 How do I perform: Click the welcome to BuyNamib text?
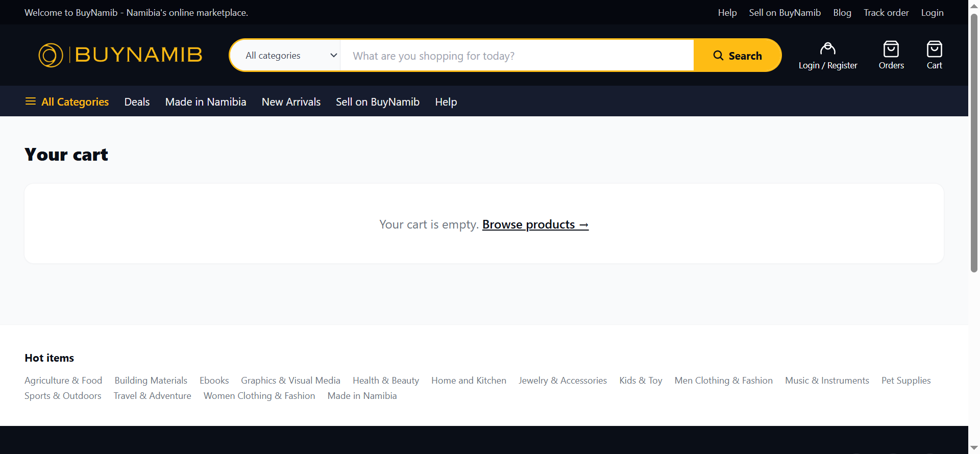coord(136,13)
